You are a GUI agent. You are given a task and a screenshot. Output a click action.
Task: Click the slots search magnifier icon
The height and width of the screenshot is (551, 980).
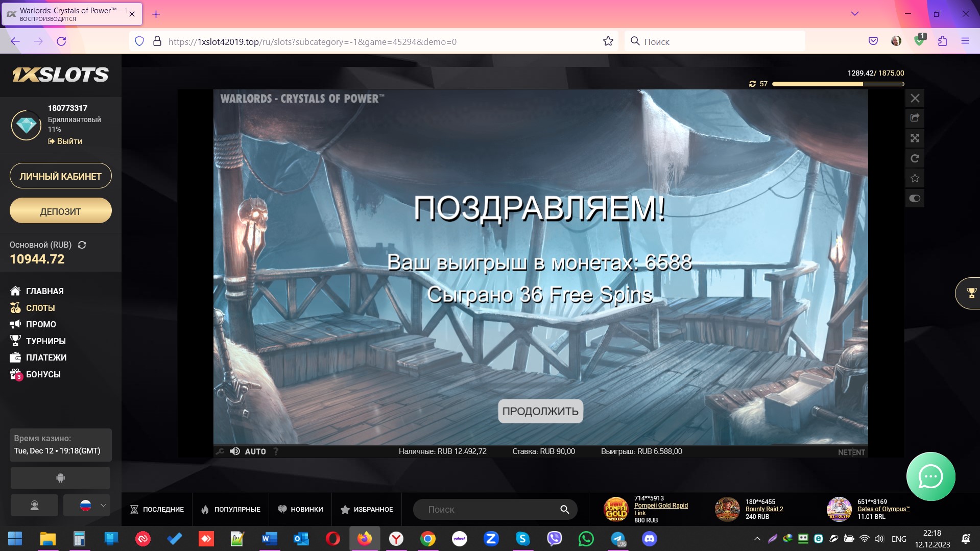(x=564, y=510)
